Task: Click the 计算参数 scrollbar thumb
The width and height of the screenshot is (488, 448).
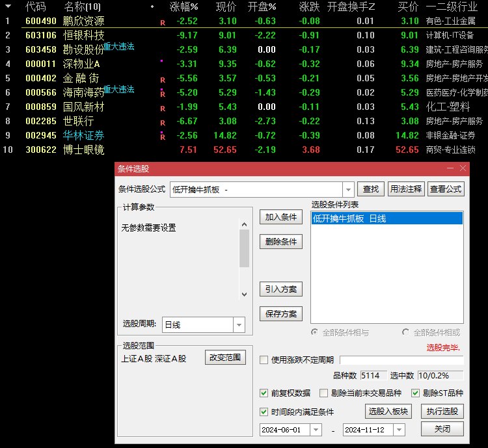Action: tap(244, 248)
